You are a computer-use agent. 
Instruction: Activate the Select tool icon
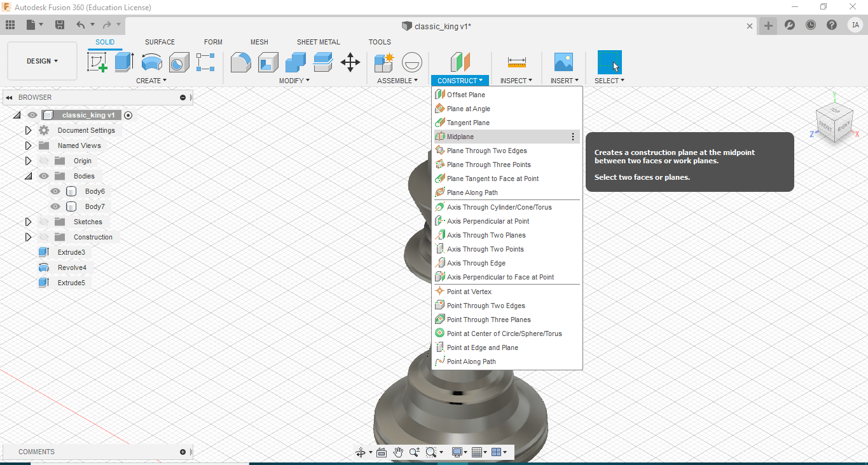point(609,62)
